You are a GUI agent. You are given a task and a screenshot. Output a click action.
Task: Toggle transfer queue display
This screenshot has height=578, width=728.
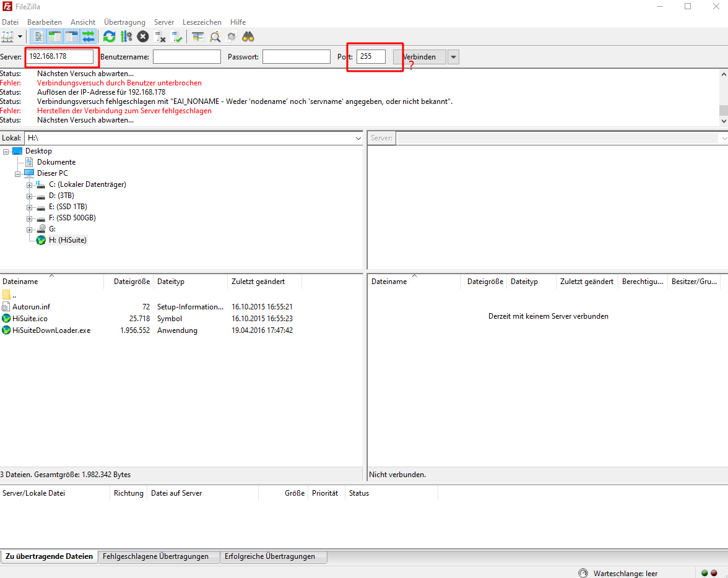tap(88, 37)
